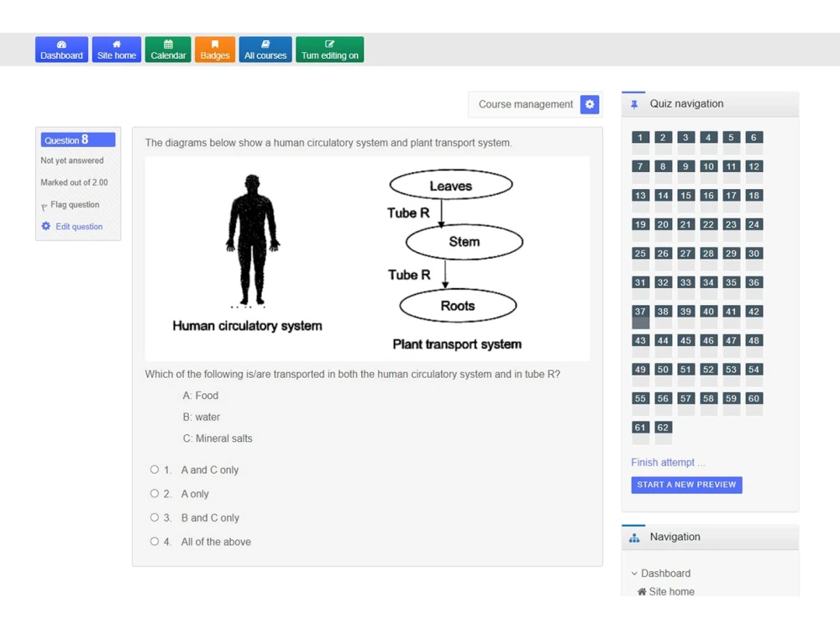The image size is (840, 630).
Task: Jump to quiz question 33
Action: point(685,286)
